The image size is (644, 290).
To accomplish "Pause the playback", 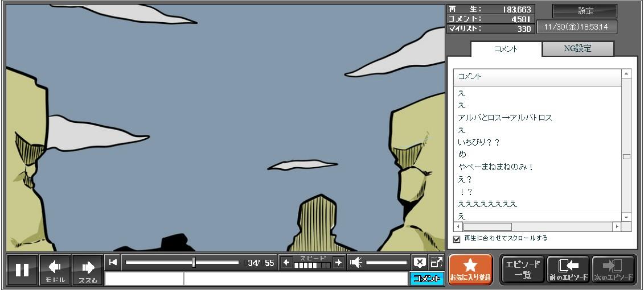I will (x=22, y=270).
